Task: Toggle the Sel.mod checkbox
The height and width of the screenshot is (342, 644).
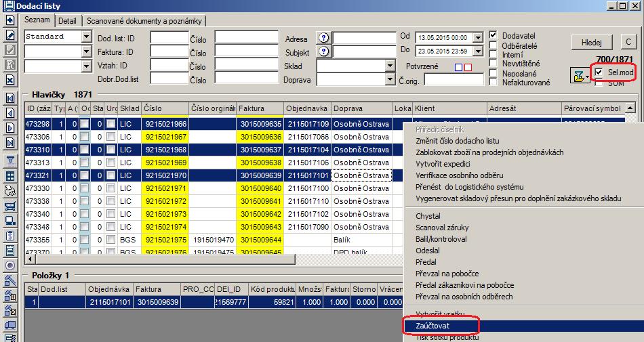Action: click(599, 72)
